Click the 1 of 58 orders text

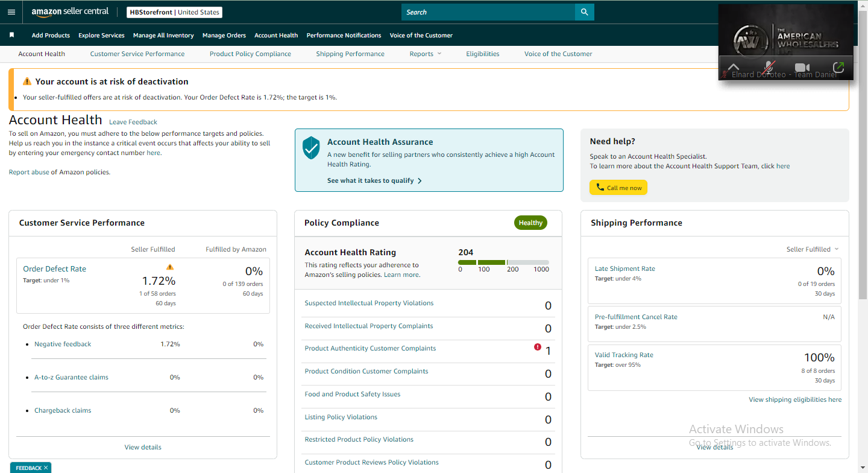(157, 293)
